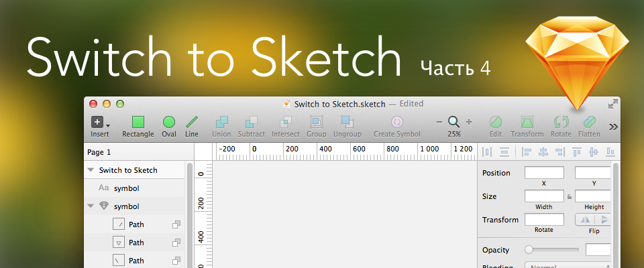The height and width of the screenshot is (268, 644).
Task: Flip the selection horizontally
Action: click(x=585, y=219)
